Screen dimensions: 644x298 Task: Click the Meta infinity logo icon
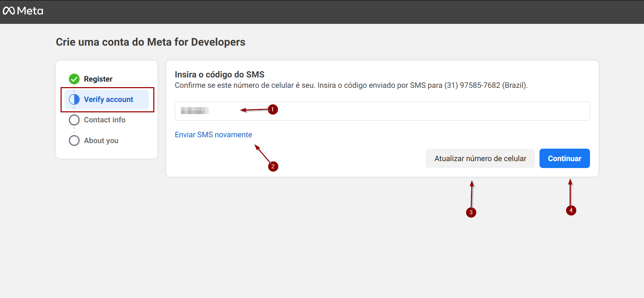click(x=9, y=11)
